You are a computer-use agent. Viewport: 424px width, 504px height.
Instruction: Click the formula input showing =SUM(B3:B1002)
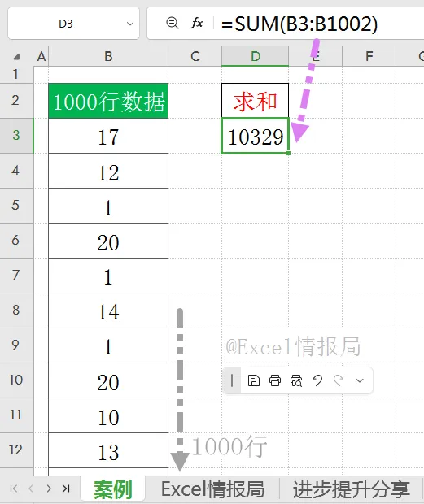[x=299, y=24]
